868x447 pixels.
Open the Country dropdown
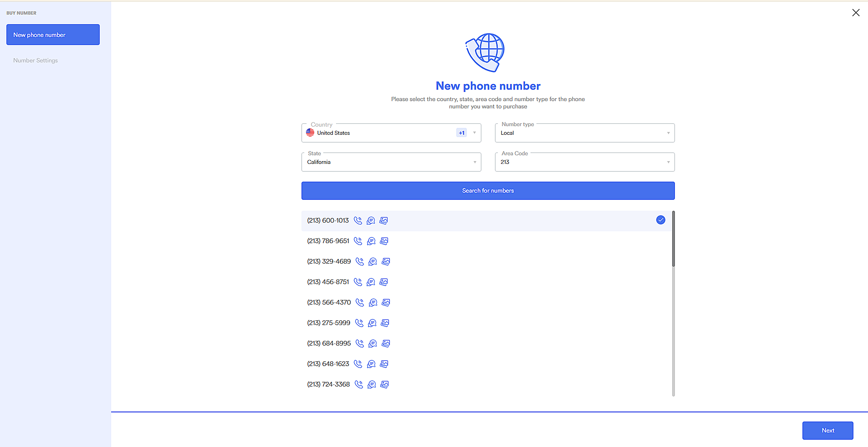391,133
